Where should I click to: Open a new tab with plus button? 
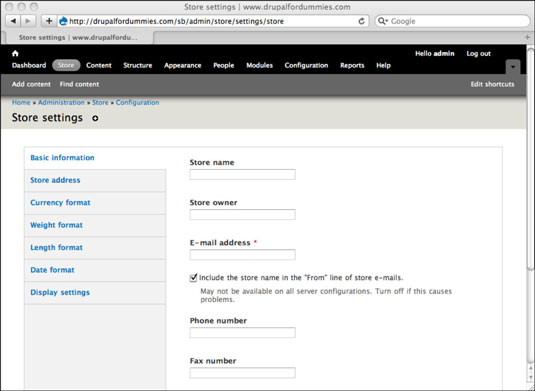pyautogui.click(x=527, y=37)
